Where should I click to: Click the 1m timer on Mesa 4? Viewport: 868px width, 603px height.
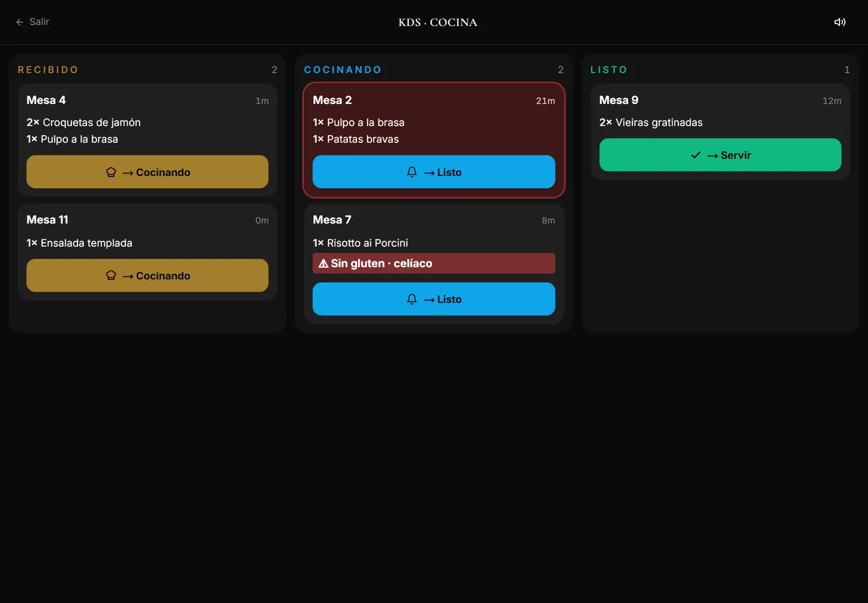[262, 100]
